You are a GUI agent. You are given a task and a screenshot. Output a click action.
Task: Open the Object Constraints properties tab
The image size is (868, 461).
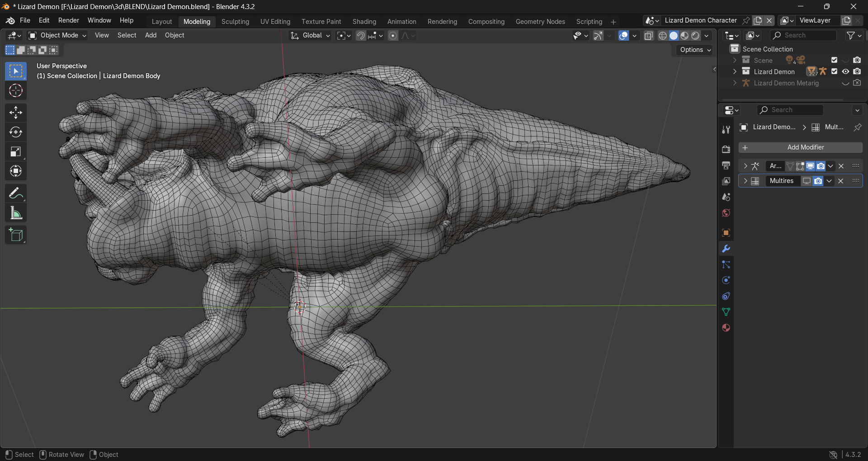point(726,296)
